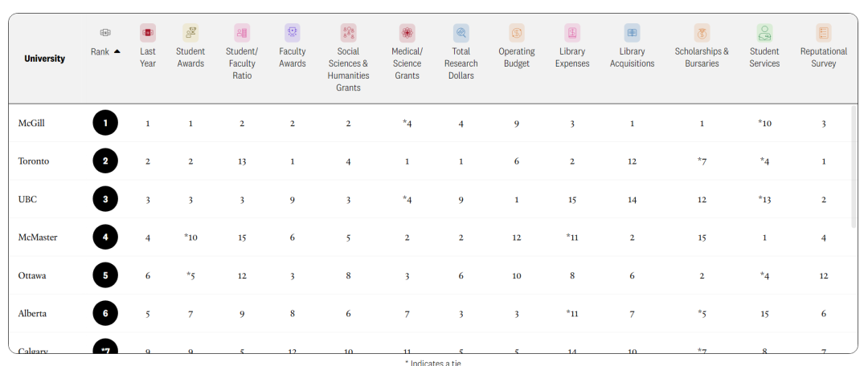Click McMaster's Student Awards value *10

click(190, 238)
